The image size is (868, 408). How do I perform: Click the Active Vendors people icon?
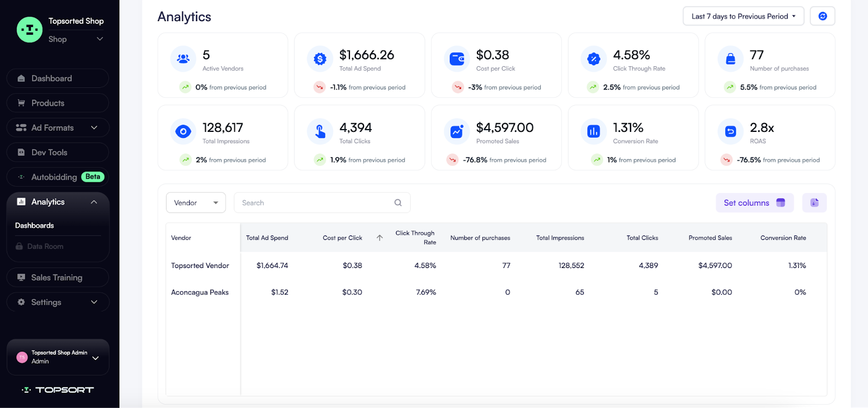tap(183, 59)
